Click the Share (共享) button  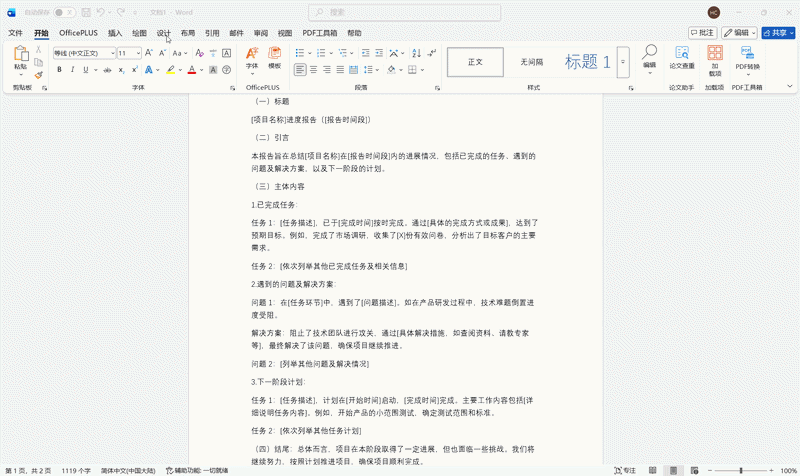click(x=778, y=33)
